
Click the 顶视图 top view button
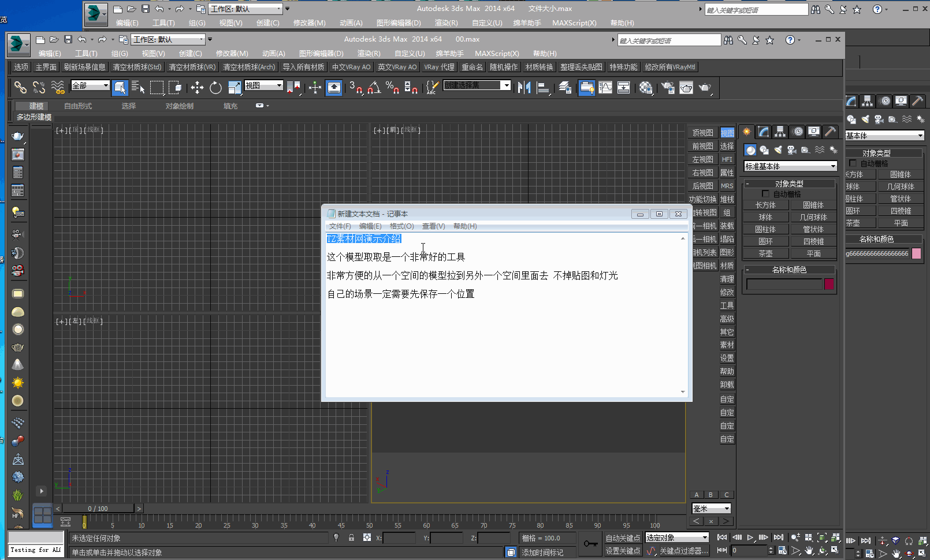pos(702,133)
